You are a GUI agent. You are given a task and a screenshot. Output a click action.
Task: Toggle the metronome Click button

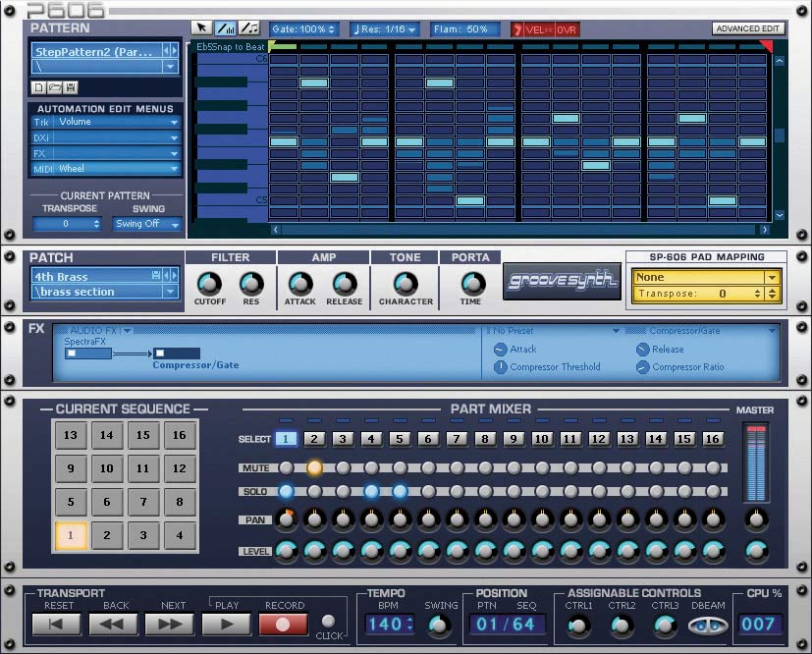[x=328, y=621]
